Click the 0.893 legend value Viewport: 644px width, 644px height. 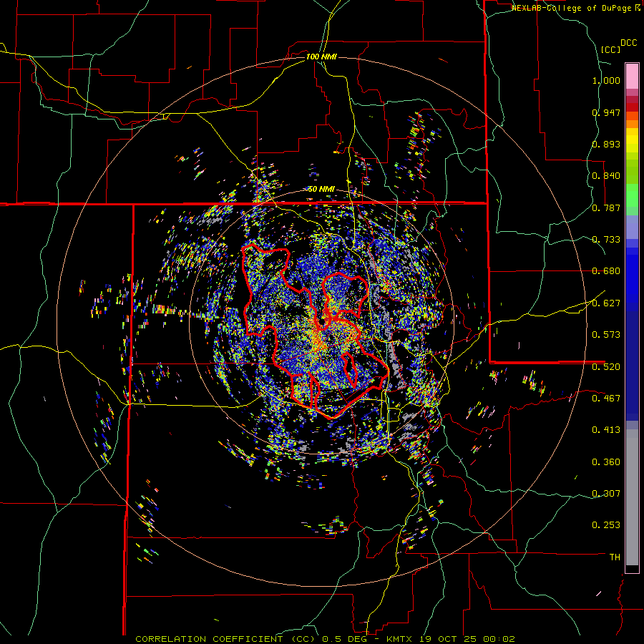[606, 144]
